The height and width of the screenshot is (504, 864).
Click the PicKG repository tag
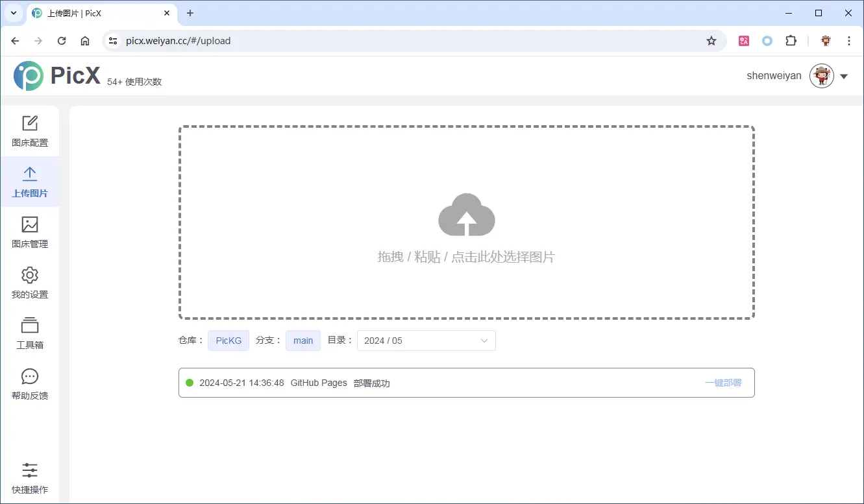[228, 341]
